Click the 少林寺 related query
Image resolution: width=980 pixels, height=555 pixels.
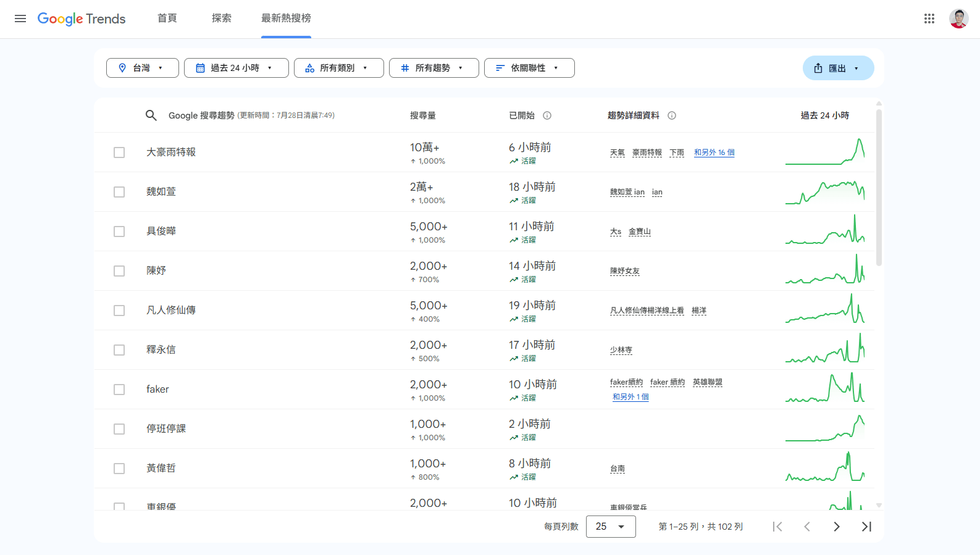click(621, 350)
